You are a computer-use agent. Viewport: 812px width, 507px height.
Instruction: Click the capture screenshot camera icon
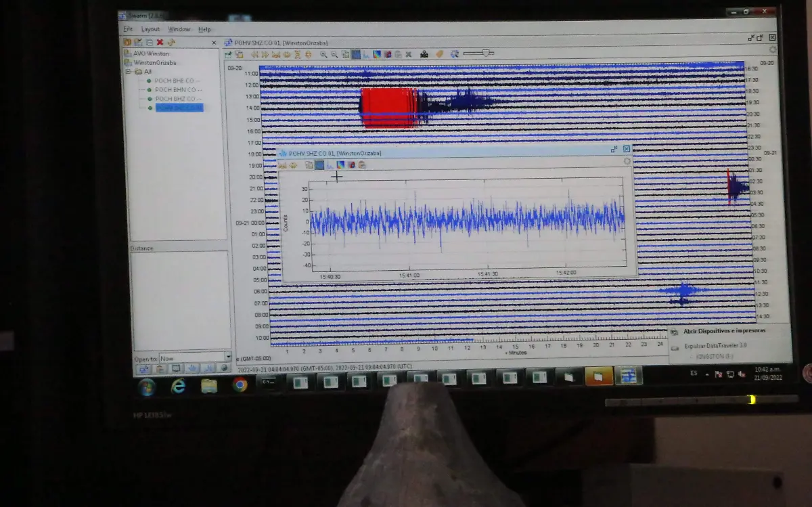tap(424, 54)
